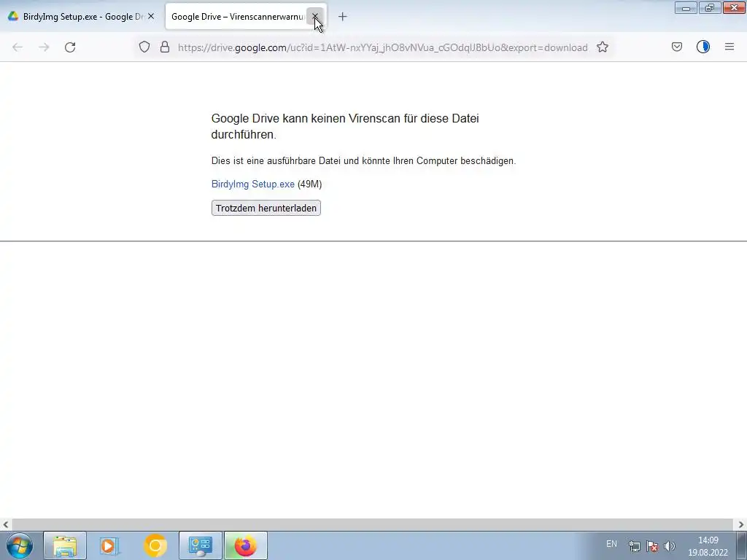Viewport: 747px width, 560px height.
Task: Click the EN language indicator
Action: coord(612,544)
